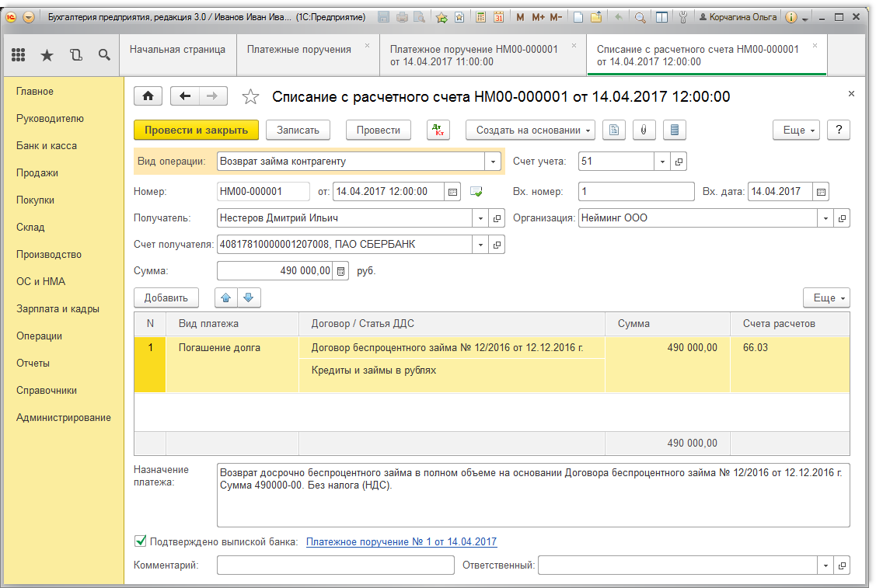Go to home page via house button
Image resolution: width=876 pixels, height=588 pixels.
tap(148, 96)
